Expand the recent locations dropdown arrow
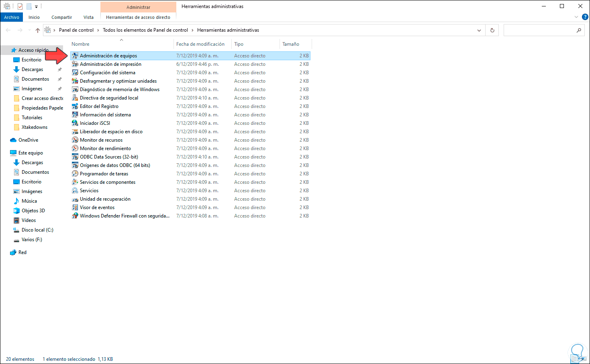The width and height of the screenshot is (590, 364). (29, 30)
